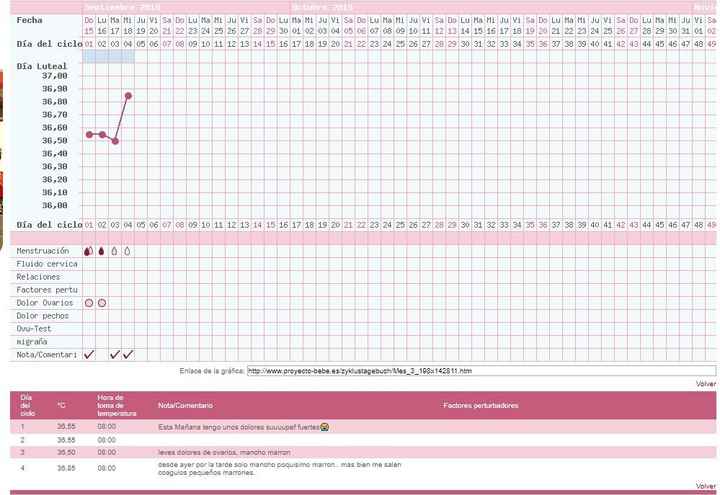Click the chart link URL field

click(x=481, y=371)
